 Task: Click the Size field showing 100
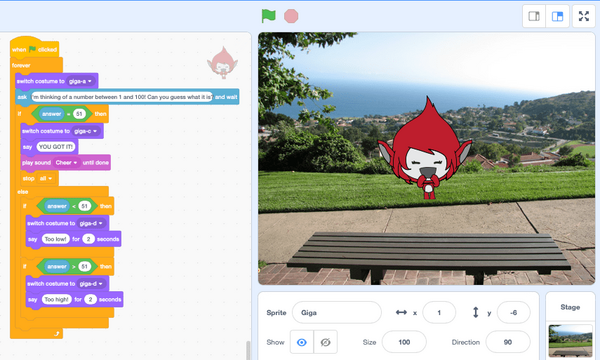[x=404, y=342]
